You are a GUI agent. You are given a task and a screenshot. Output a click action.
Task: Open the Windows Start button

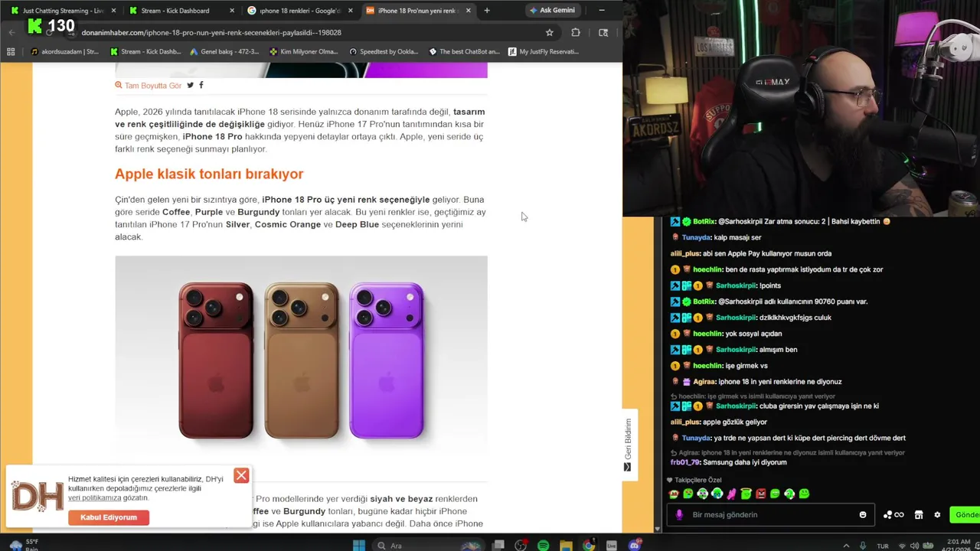point(358,546)
